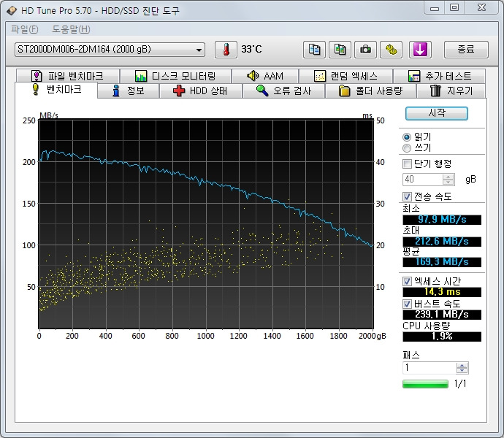Open the 랜덤 엑세스 tab
Image resolution: width=504 pixels, height=438 pixels.
click(x=345, y=76)
